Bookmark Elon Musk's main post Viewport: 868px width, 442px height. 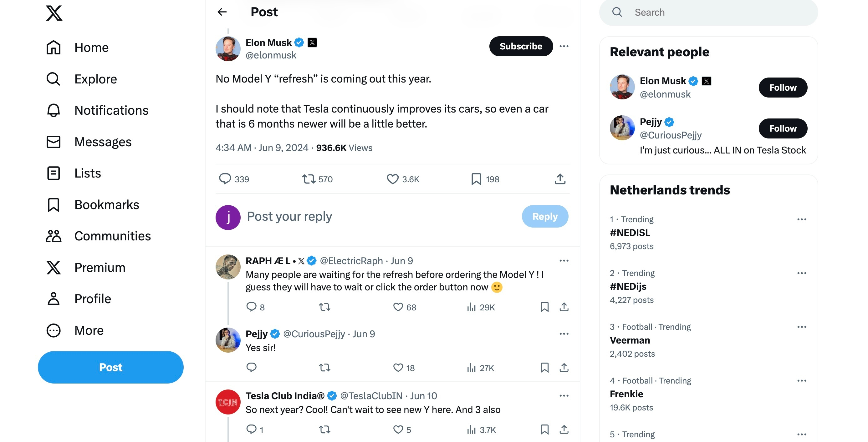476,179
